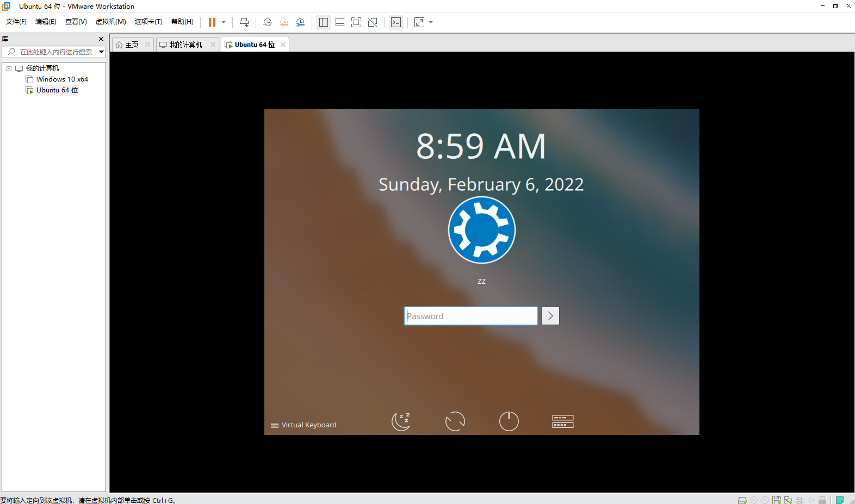
Task: Open the 编辑(E) menu
Action: 46,22
